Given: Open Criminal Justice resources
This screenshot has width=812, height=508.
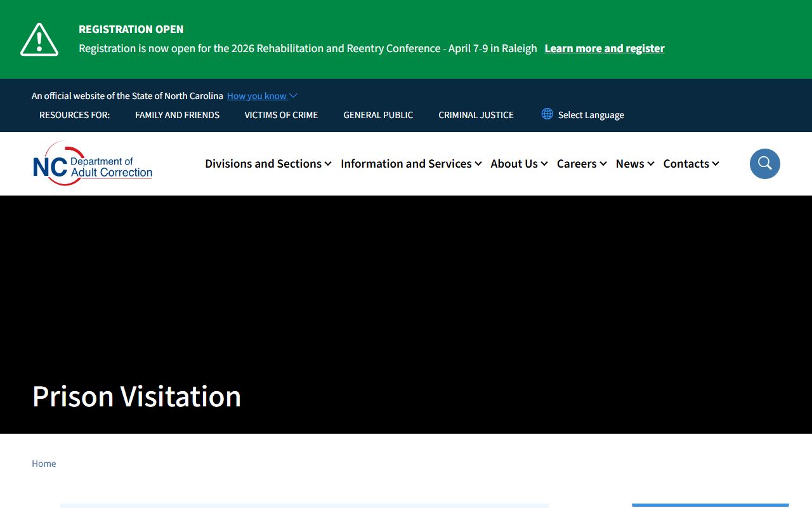Looking at the screenshot, I should pyautogui.click(x=476, y=115).
